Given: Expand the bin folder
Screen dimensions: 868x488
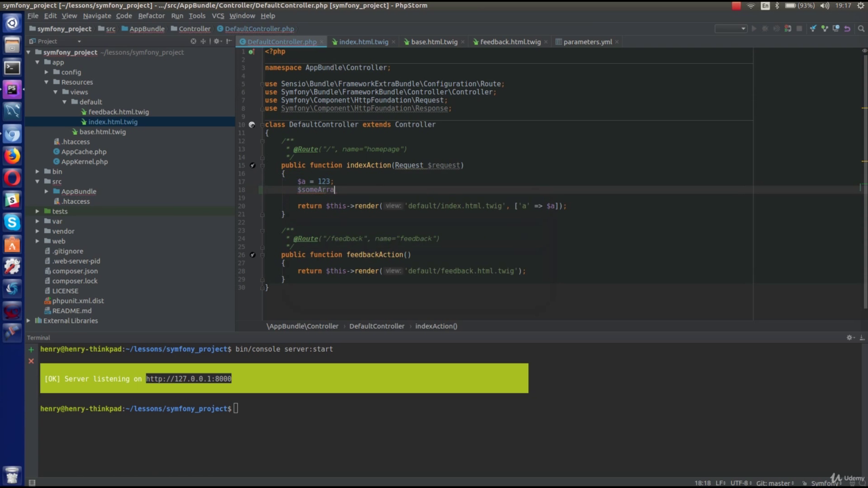Looking at the screenshot, I should pyautogui.click(x=38, y=171).
